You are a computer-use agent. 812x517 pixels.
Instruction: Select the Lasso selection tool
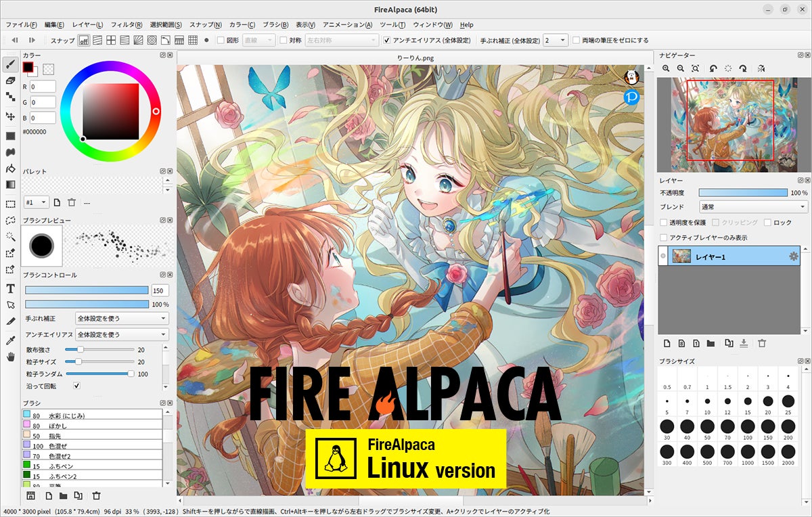pyautogui.click(x=10, y=220)
